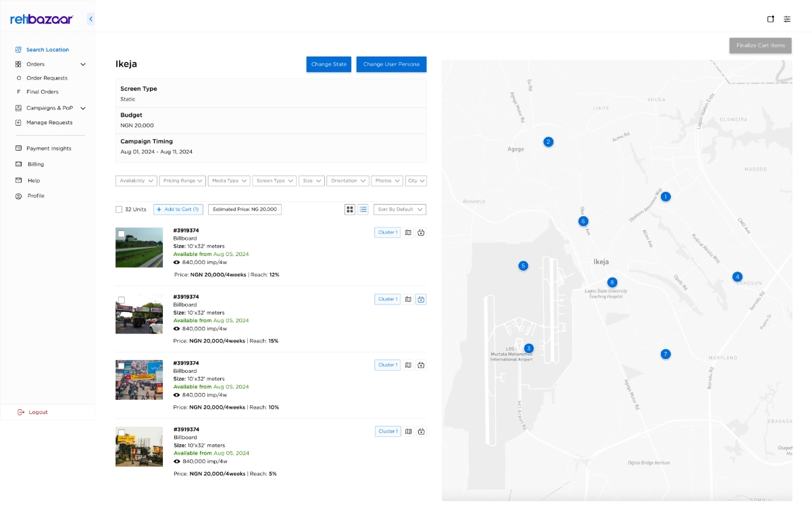Open the 15% reach billboard thumbnail
Image resolution: width=812 pixels, height=520 pixels.
tap(139, 313)
